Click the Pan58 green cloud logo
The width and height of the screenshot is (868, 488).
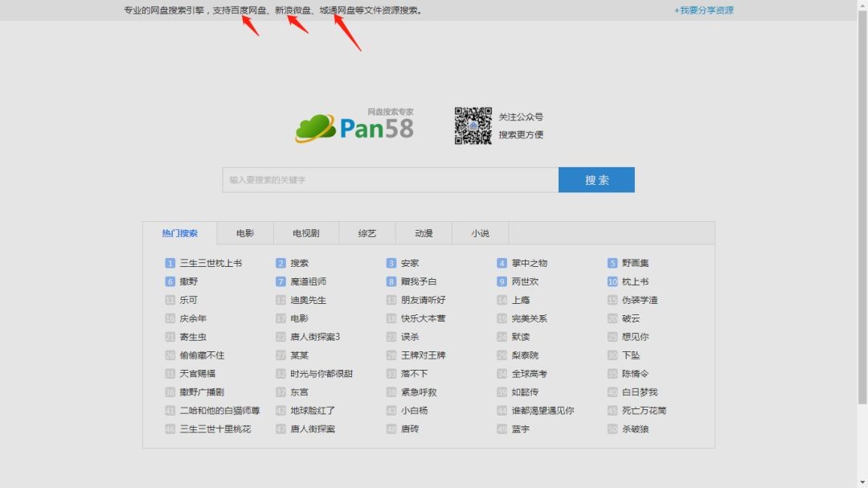(x=316, y=128)
